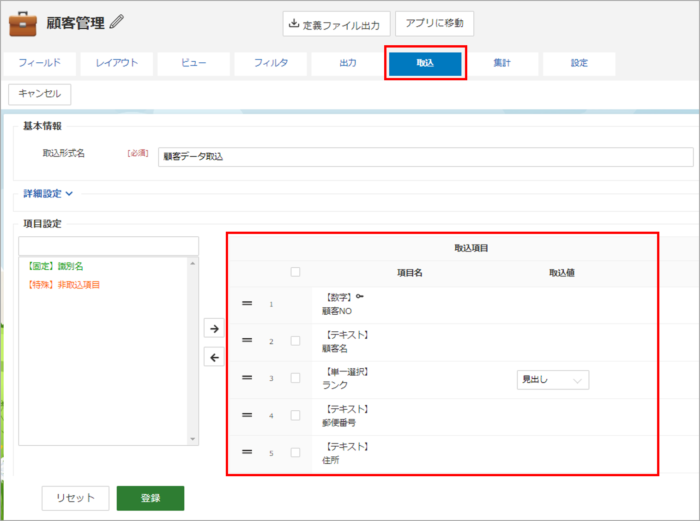Check the 住所 row checkbox

coord(295,452)
